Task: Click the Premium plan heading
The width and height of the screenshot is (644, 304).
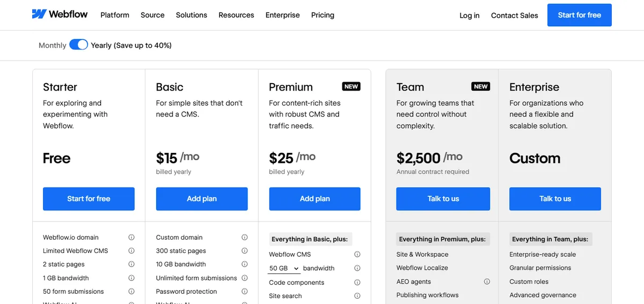Action: tap(291, 87)
